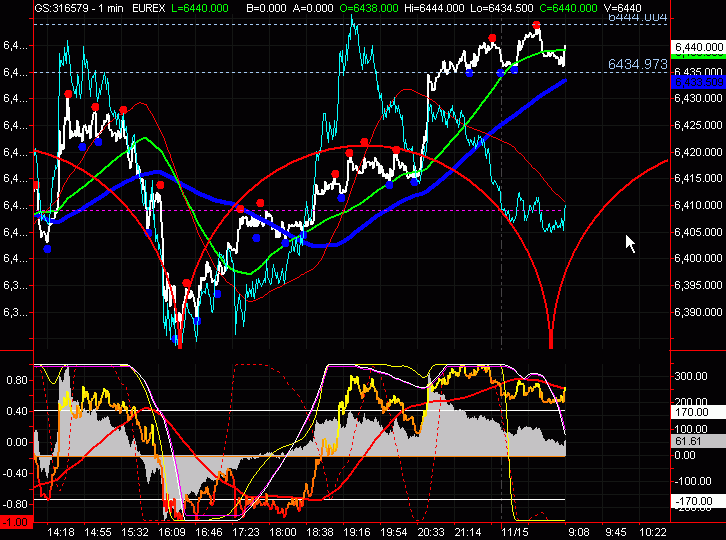726x540 pixels.
Task: Click the 11/15 date axis label
Action: (x=515, y=532)
